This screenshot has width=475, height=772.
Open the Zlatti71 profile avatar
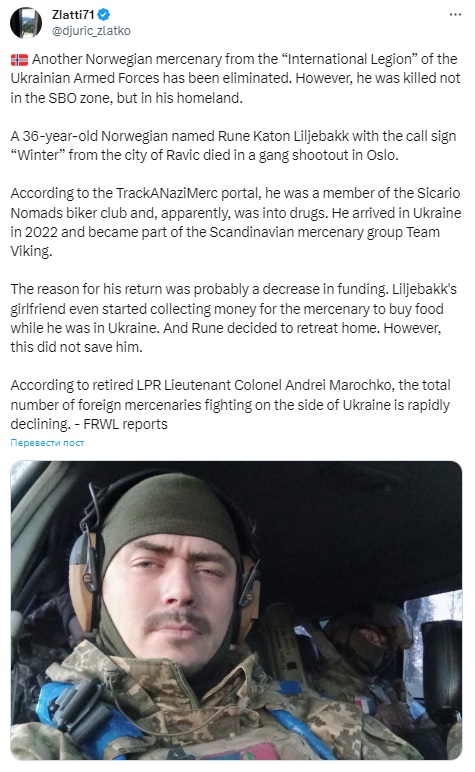(x=26, y=23)
